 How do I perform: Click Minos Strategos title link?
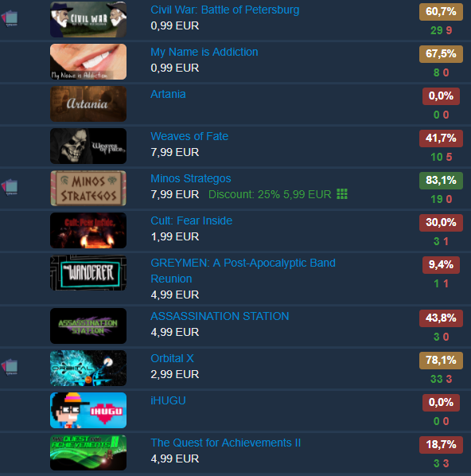pos(191,178)
